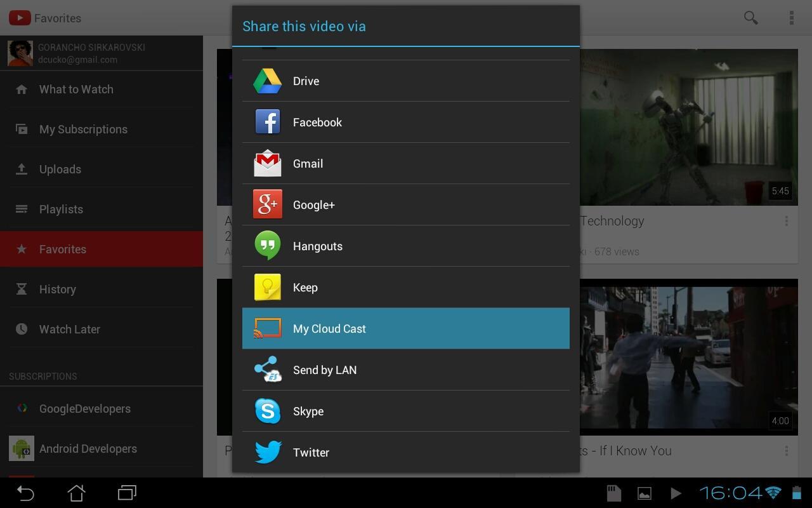812x508 pixels.
Task: Open My Subscriptions in sidebar
Action: tap(101, 130)
